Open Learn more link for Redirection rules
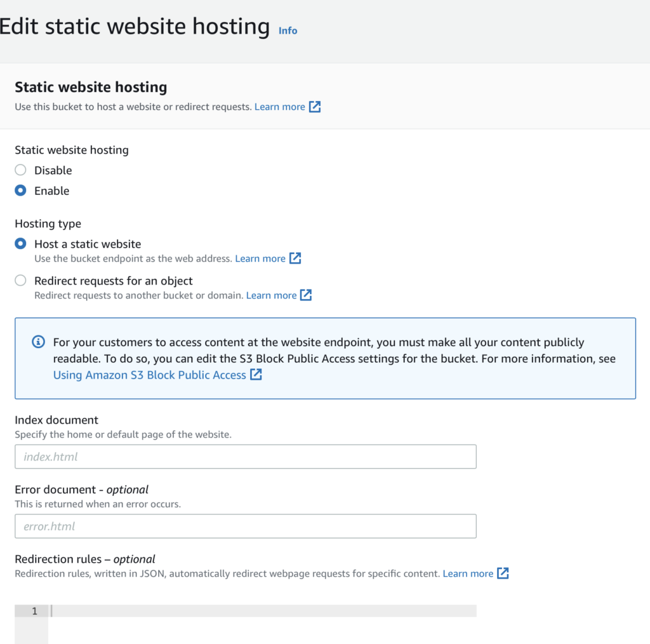This screenshot has width=650, height=644. pyautogui.click(x=468, y=574)
